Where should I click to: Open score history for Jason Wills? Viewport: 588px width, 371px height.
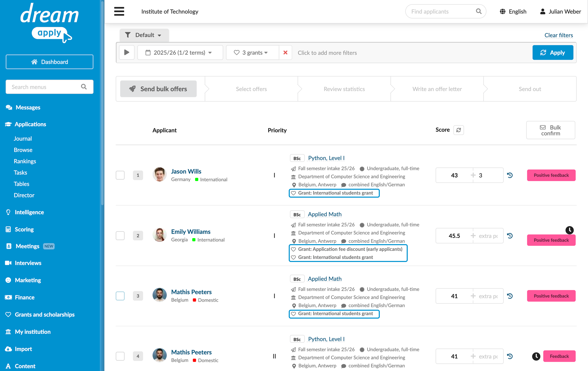tap(510, 175)
